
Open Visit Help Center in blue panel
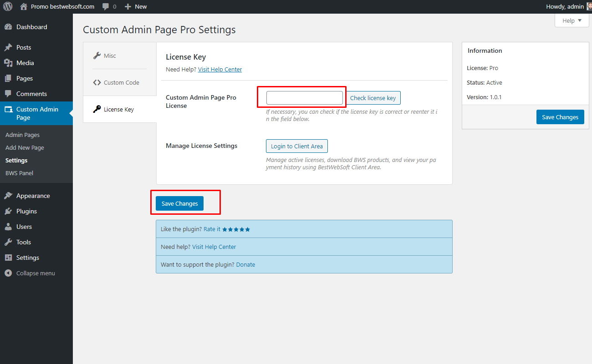(x=214, y=247)
